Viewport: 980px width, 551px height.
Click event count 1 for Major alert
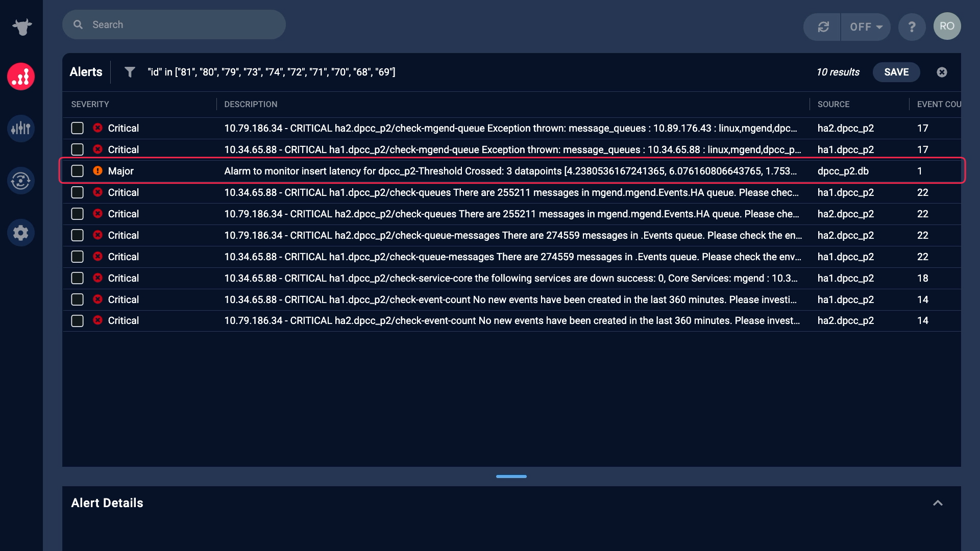(x=920, y=171)
